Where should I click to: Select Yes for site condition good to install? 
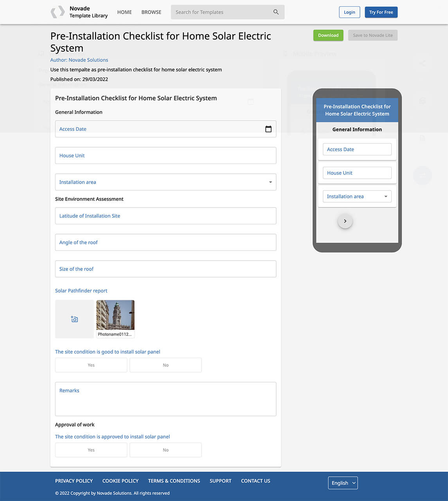91,365
